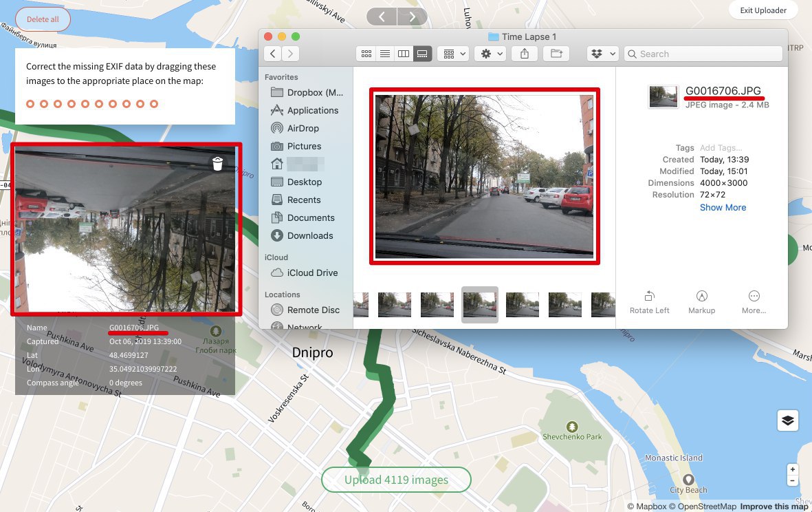The width and height of the screenshot is (812, 512).
Task: Click the Delete all button
Action: (x=43, y=19)
